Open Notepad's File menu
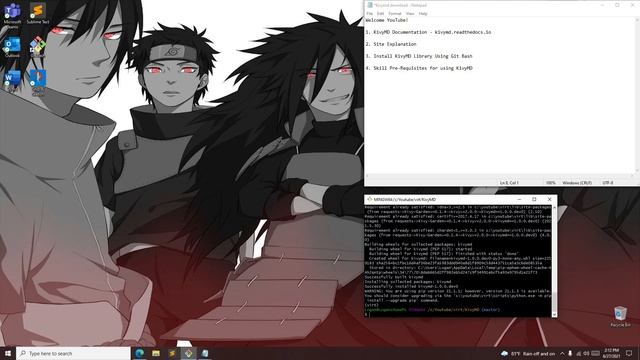Screen dimensions: 640x360 369,13
